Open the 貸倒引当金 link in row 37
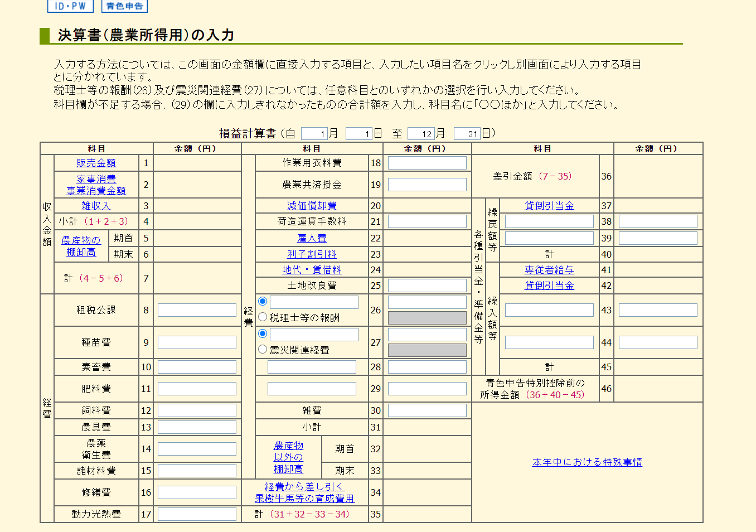Viewport: 756px width, 532px height. tap(549, 205)
